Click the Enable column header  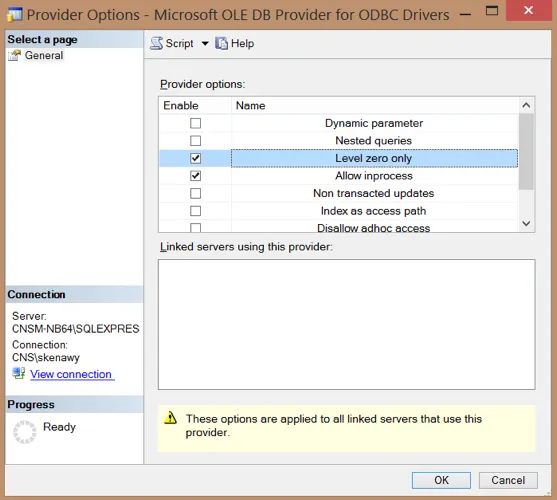click(x=195, y=105)
